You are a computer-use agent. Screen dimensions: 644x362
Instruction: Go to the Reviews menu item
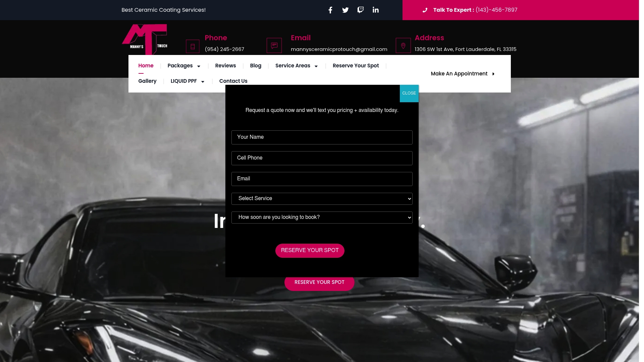point(225,66)
